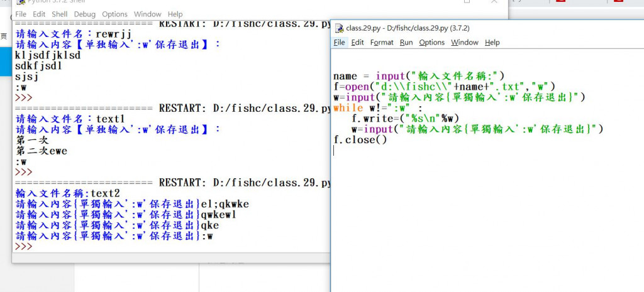The image size is (644, 292).
Task: Open Window menu in Python Shell window
Action: 147,14
